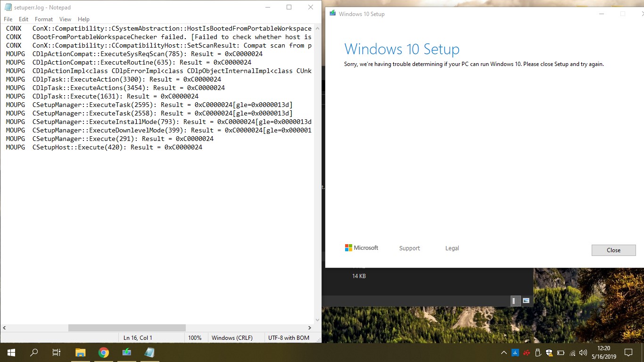Open the Help menu in Notepad

point(84,19)
